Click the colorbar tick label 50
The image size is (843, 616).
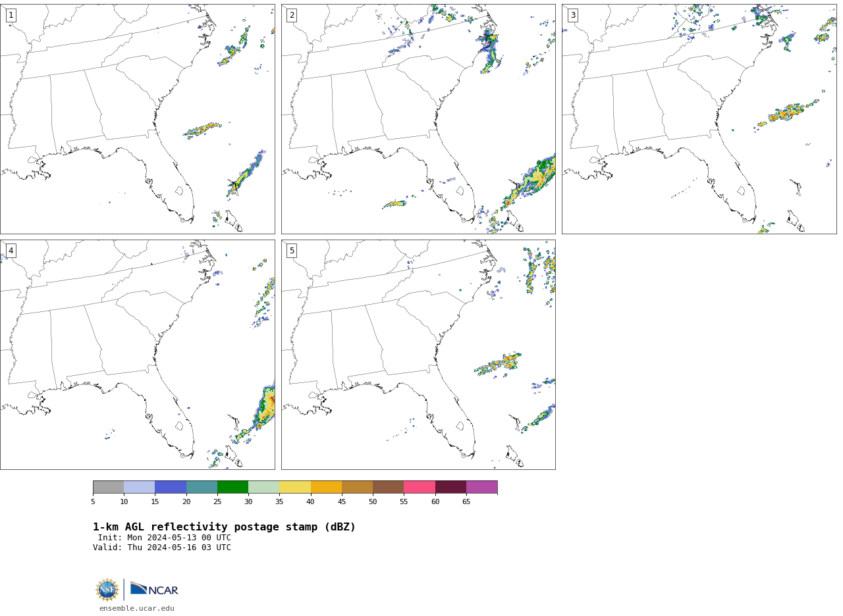point(373,502)
